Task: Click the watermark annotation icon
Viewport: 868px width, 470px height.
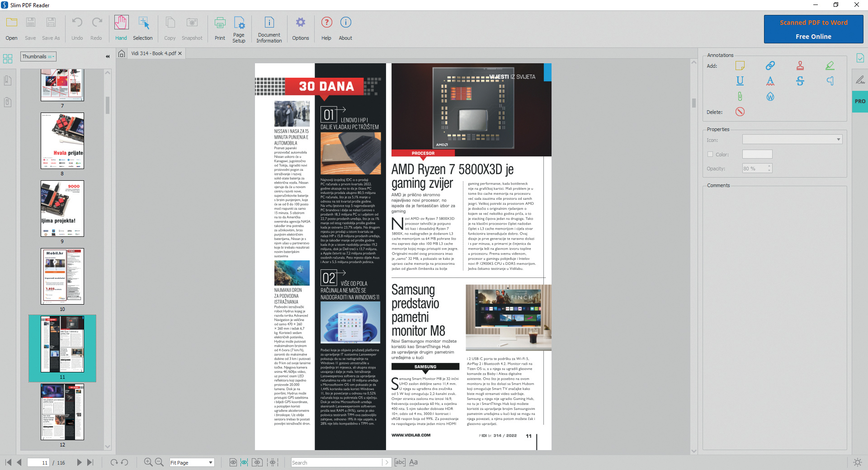Action: coord(770,96)
